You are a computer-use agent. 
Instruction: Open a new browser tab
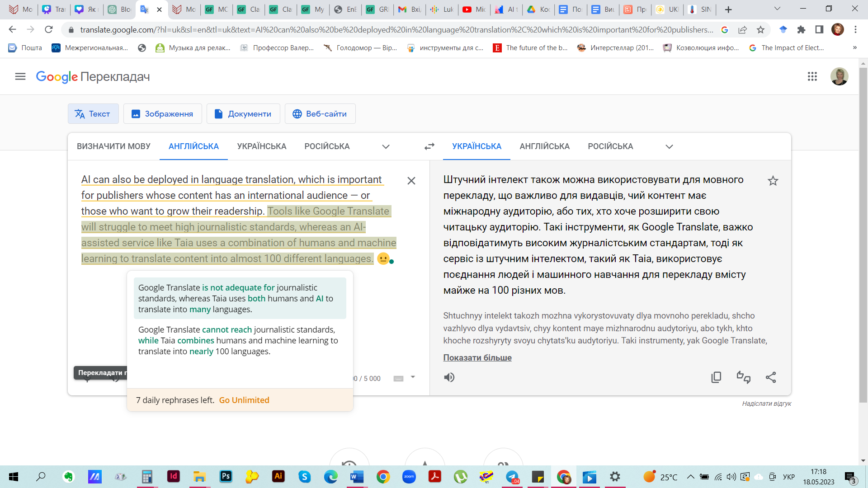pyautogui.click(x=728, y=9)
